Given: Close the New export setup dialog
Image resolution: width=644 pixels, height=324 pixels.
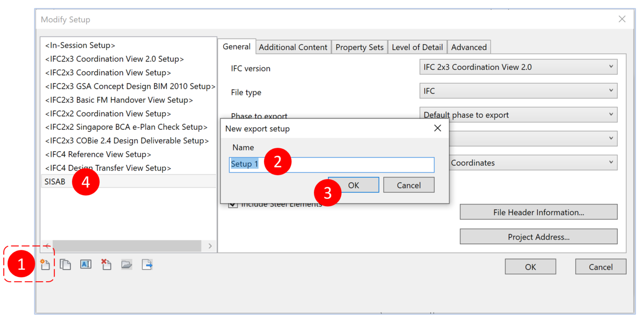Looking at the screenshot, I should 437,128.
